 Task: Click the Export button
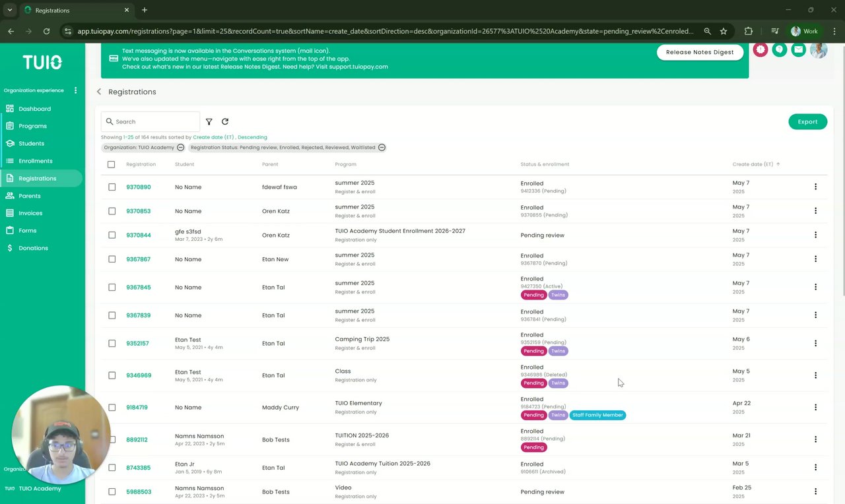[x=807, y=122]
